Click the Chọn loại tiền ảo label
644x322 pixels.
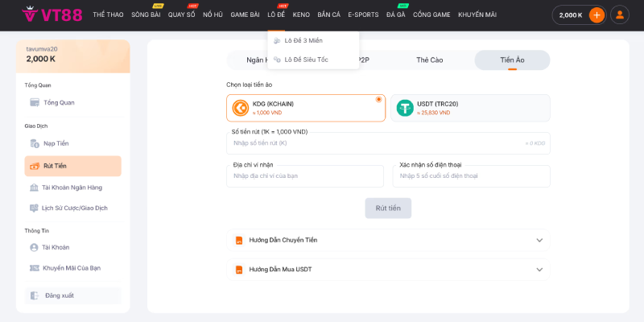tap(250, 85)
